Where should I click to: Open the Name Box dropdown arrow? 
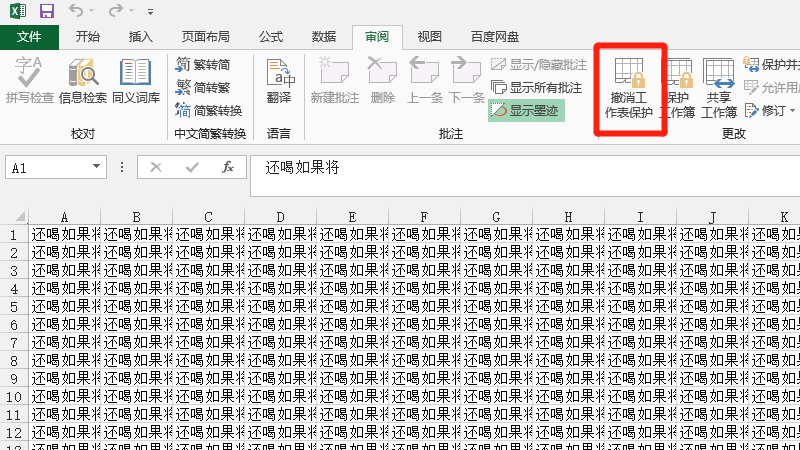click(x=96, y=168)
